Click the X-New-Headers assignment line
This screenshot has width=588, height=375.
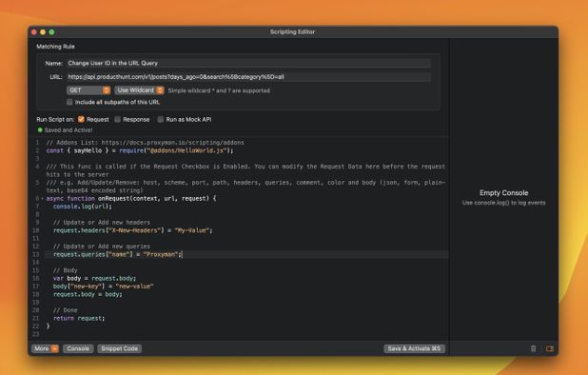point(133,230)
